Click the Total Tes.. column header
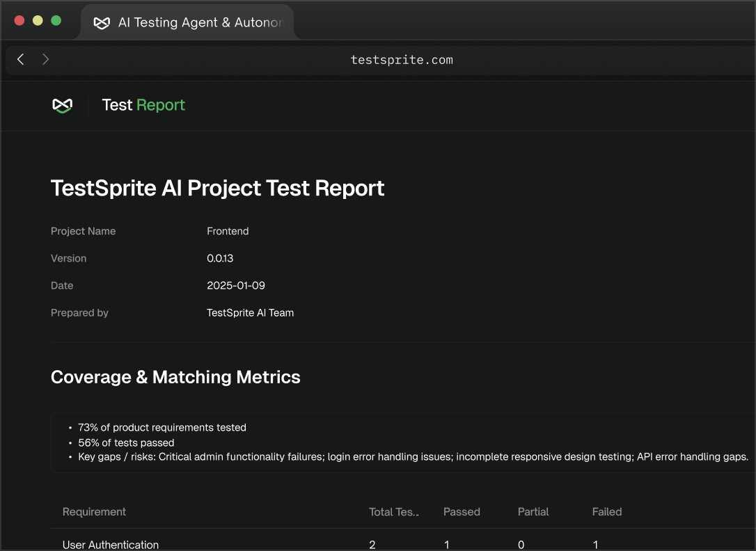756x551 pixels. 394,512
